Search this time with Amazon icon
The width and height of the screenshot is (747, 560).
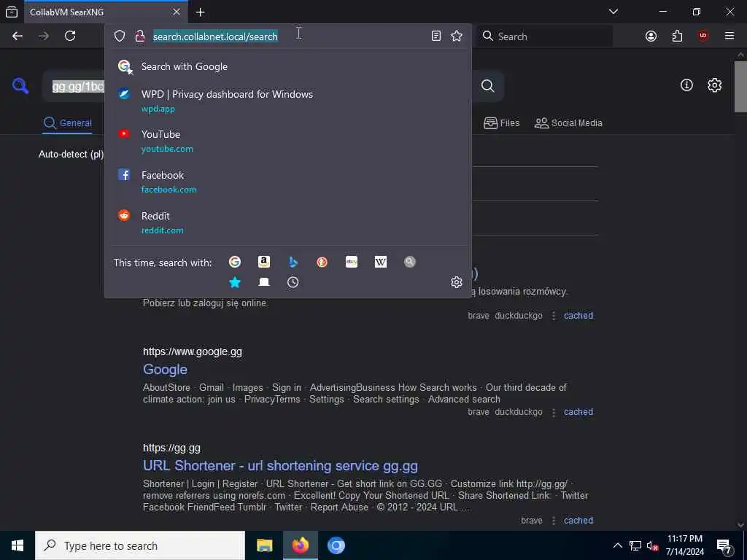click(x=264, y=262)
